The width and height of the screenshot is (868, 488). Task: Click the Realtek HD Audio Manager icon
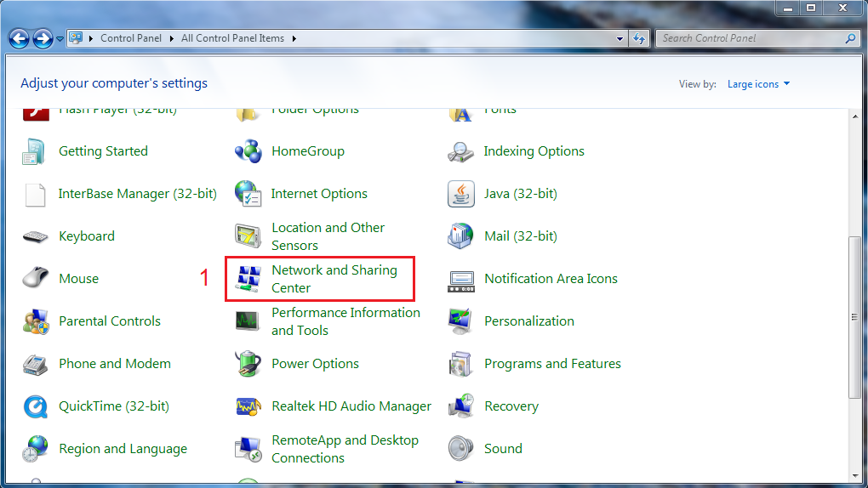(248, 406)
